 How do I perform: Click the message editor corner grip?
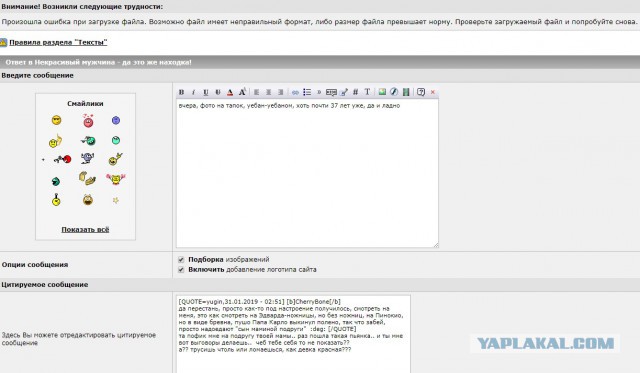coord(436,245)
